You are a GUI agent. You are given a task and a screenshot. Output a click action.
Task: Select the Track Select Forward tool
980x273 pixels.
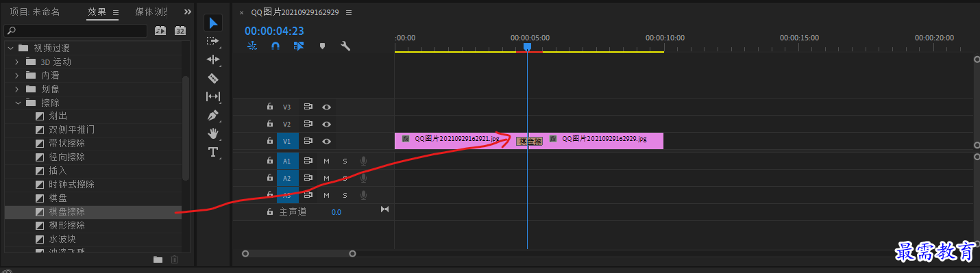coord(213,41)
